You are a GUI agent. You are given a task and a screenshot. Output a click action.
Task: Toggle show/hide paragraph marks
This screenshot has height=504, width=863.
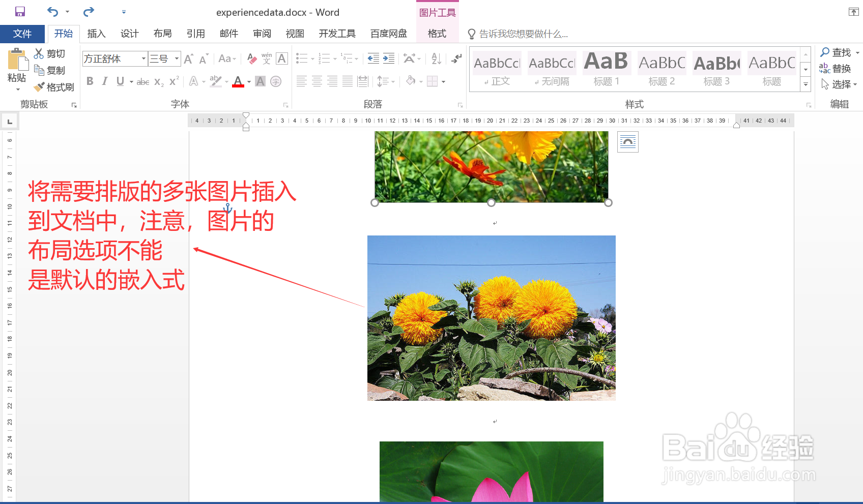[x=455, y=58]
